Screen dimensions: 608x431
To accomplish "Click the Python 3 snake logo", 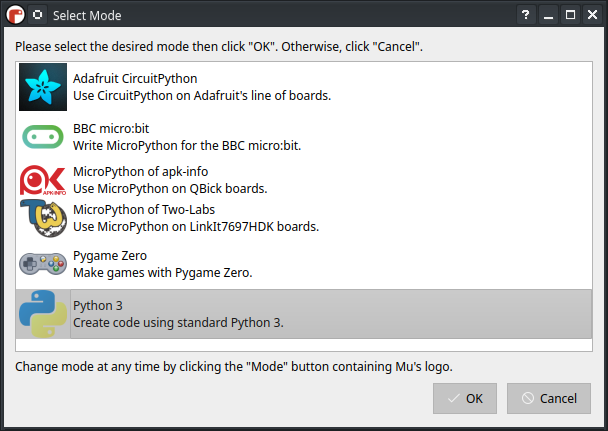I will click(43, 314).
